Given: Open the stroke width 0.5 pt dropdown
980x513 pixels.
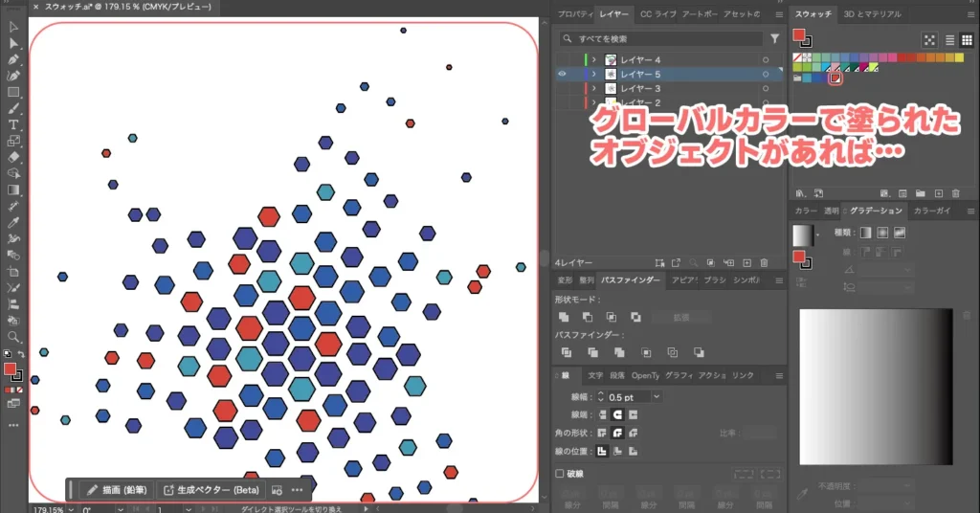Looking at the screenshot, I should coord(657,397).
